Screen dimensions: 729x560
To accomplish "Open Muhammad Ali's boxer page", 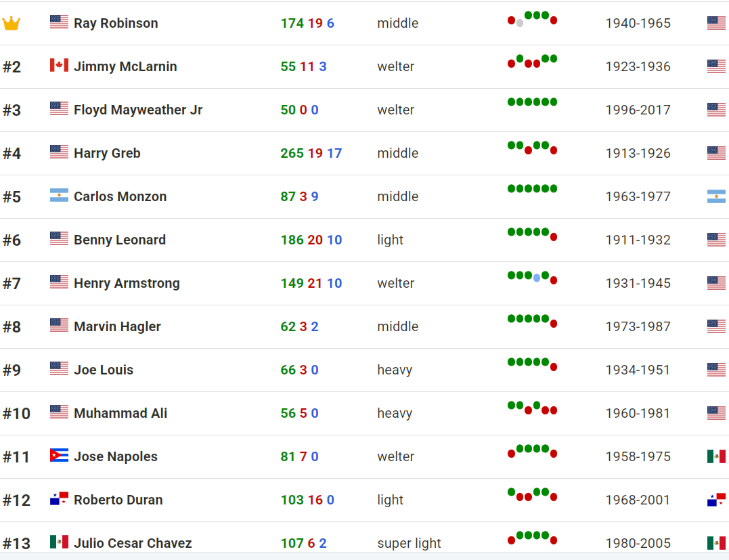I will (120, 413).
